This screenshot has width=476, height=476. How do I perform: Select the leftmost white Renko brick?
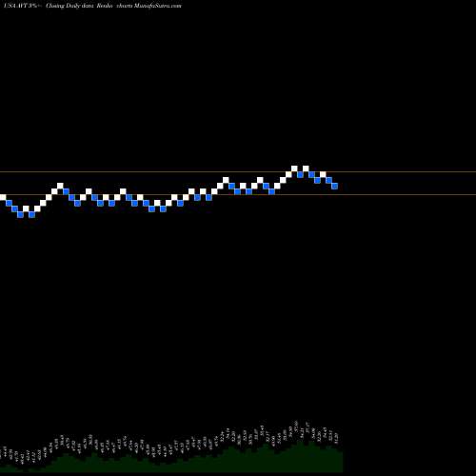coord(3,197)
